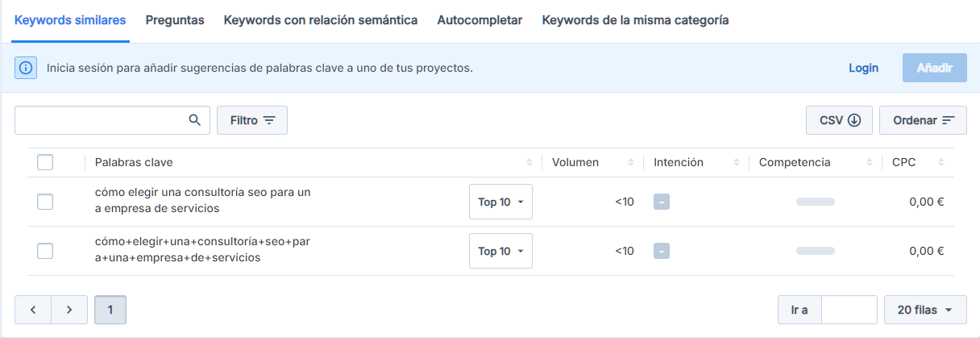Open Keywords con relación semántica tab
Screen dimensions: 980x338
coord(321,20)
